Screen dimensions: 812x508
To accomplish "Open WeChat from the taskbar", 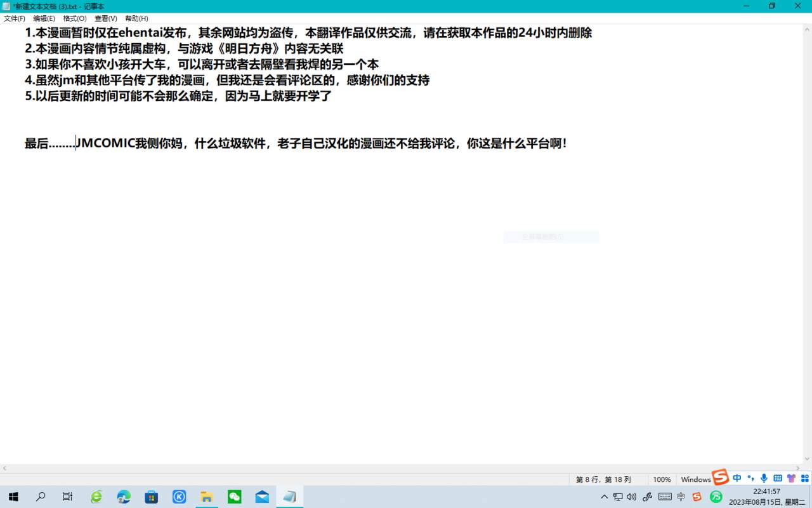I will click(x=235, y=497).
